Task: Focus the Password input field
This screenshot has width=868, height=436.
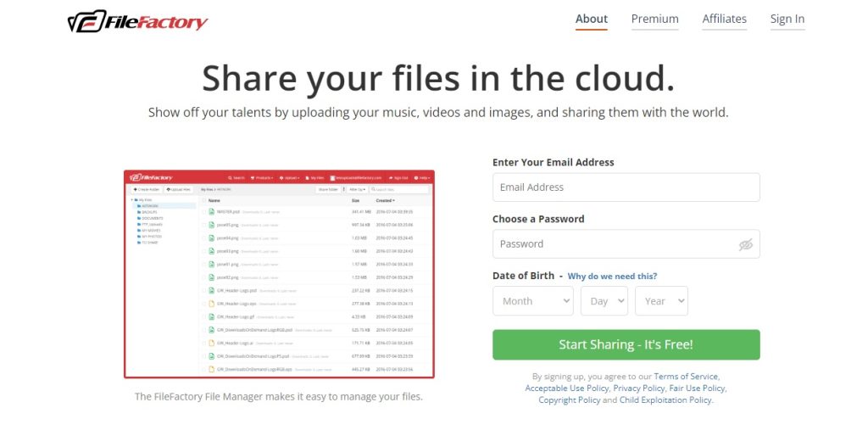Action: [626, 243]
